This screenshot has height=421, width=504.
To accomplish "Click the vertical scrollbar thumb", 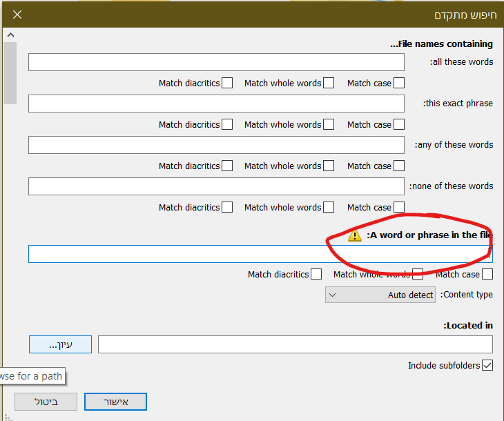I will pos(10,73).
